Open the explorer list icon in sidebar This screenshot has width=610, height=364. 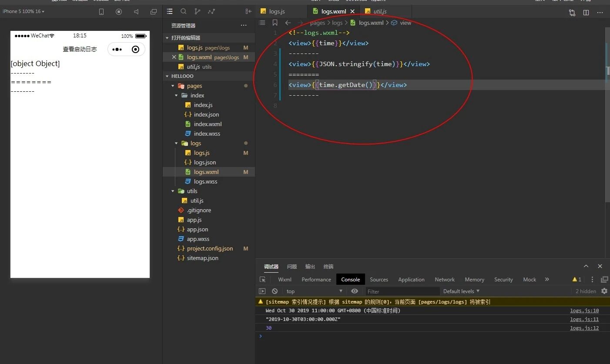click(170, 11)
